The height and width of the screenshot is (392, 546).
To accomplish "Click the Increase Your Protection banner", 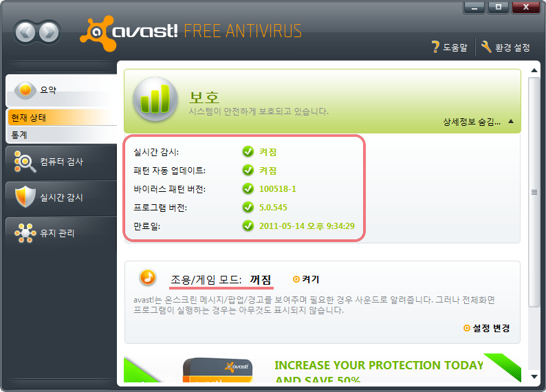I will (x=323, y=368).
